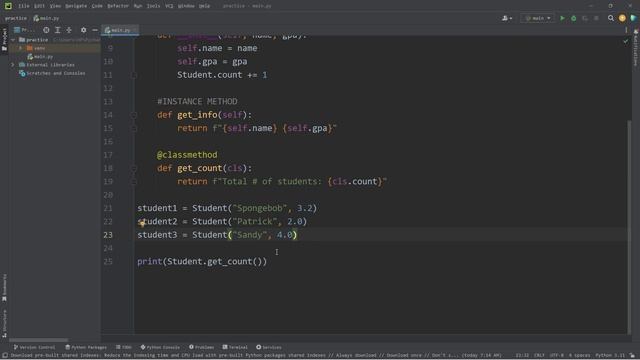Viewport: 640px width, 360px height.
Task: Click the Python interpreter status widget
Action: point(610,356)
